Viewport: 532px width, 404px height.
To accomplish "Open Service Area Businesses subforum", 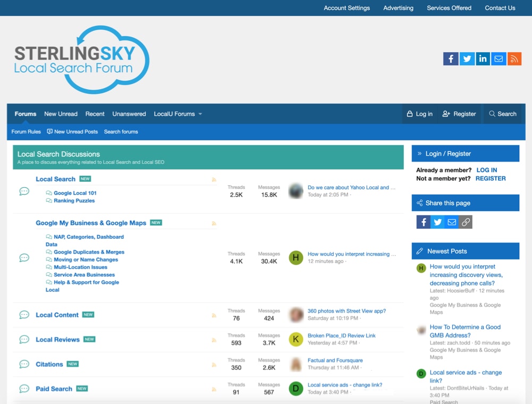I will click(x=84, y=275).
